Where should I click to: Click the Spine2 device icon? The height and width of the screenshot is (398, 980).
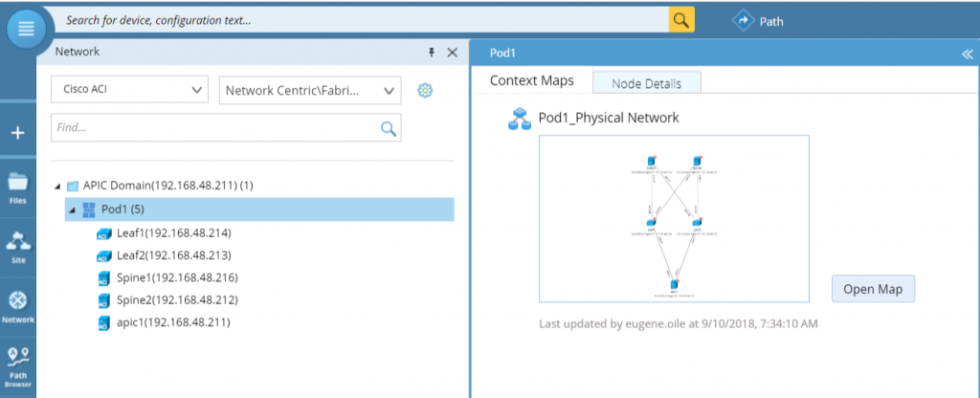coord(103,301)
